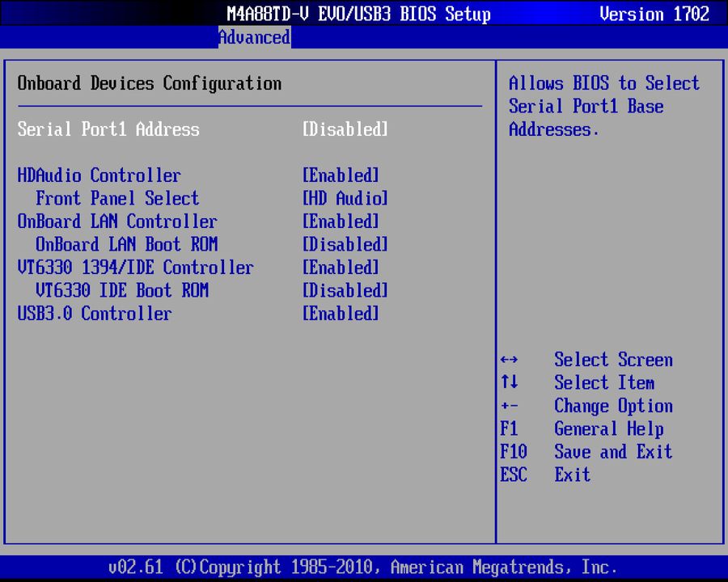Disable the USB3.0 Controller
The image size is (728, 582).
[x=340, y=314]
